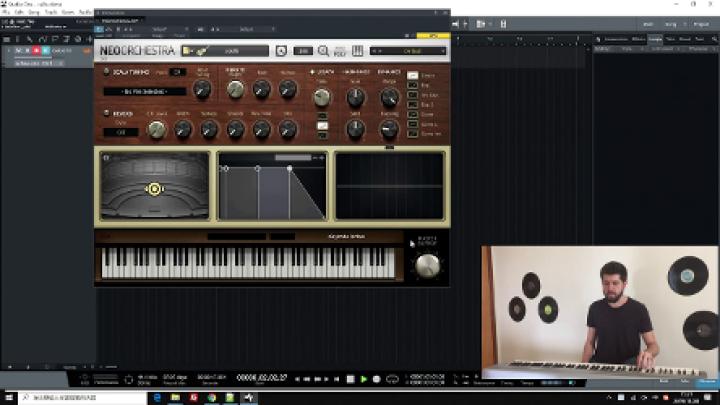Open the output bus dropdown in NeoOrchestra header

408,51
